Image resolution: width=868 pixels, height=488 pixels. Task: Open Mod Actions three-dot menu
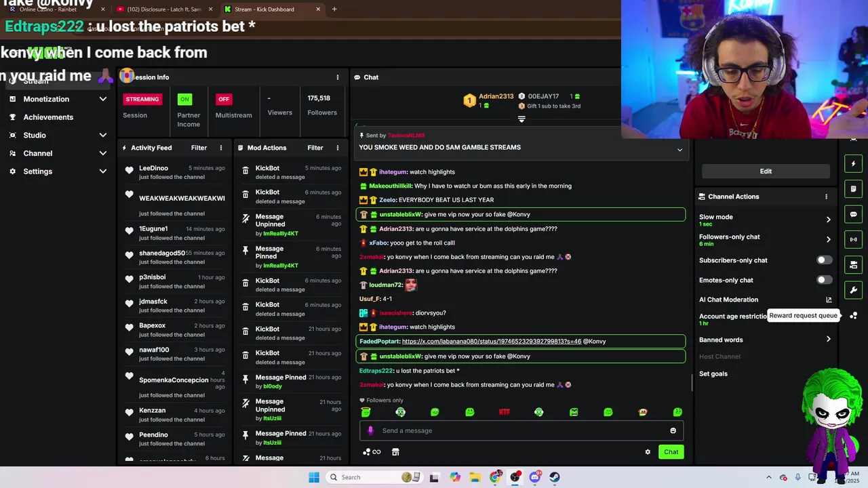click(338, 148)
